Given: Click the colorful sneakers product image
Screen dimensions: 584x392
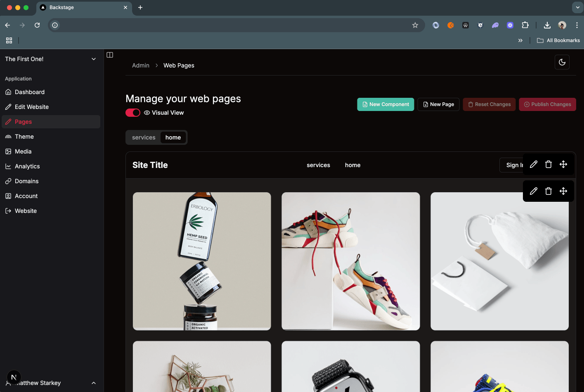Looking at the screenshot, I should pos(350,261).
